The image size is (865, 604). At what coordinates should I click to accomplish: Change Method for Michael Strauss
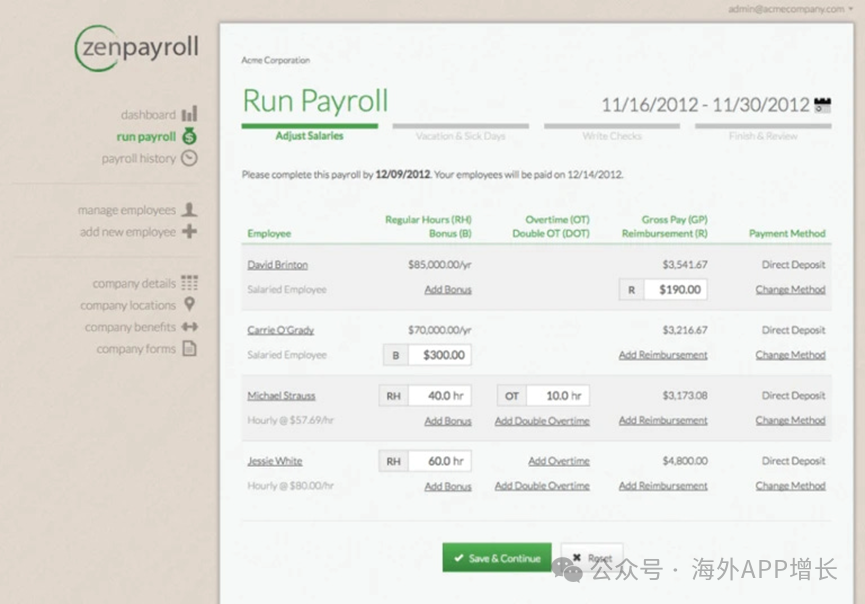pos(791,420)
